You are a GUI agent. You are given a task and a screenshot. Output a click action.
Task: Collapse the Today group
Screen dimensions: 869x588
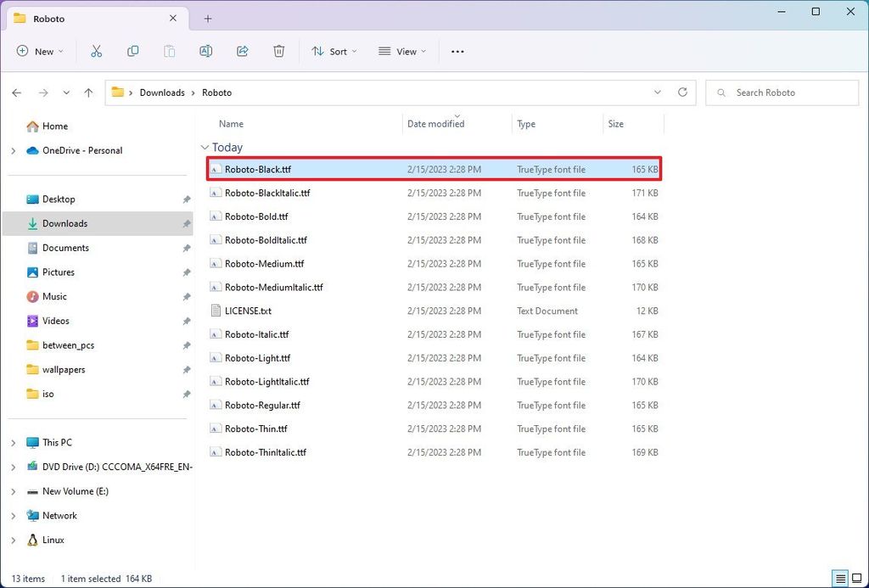tap(205, 147)
